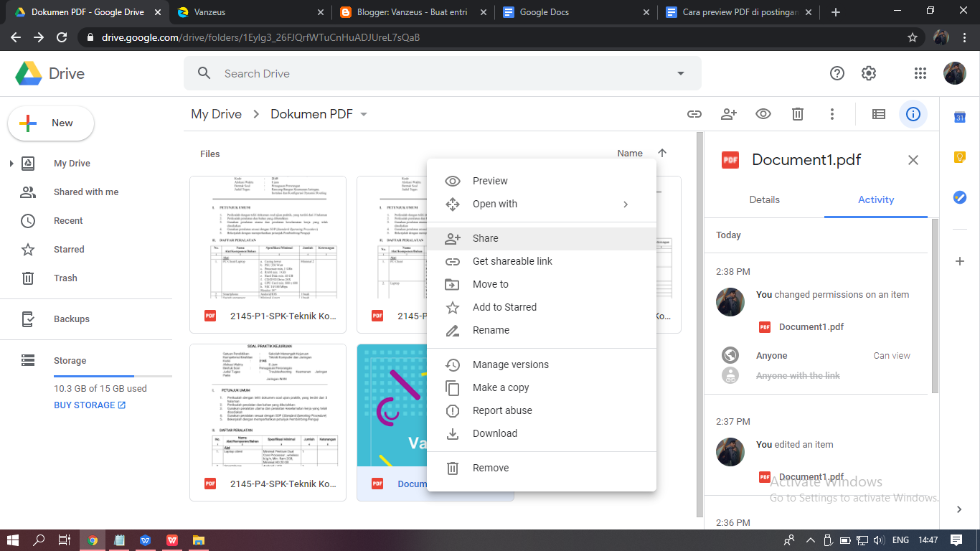This screenshot has height=551, width=980.
Task: Switch to the Details tab in the info panel
Action: tap(764, 199)
